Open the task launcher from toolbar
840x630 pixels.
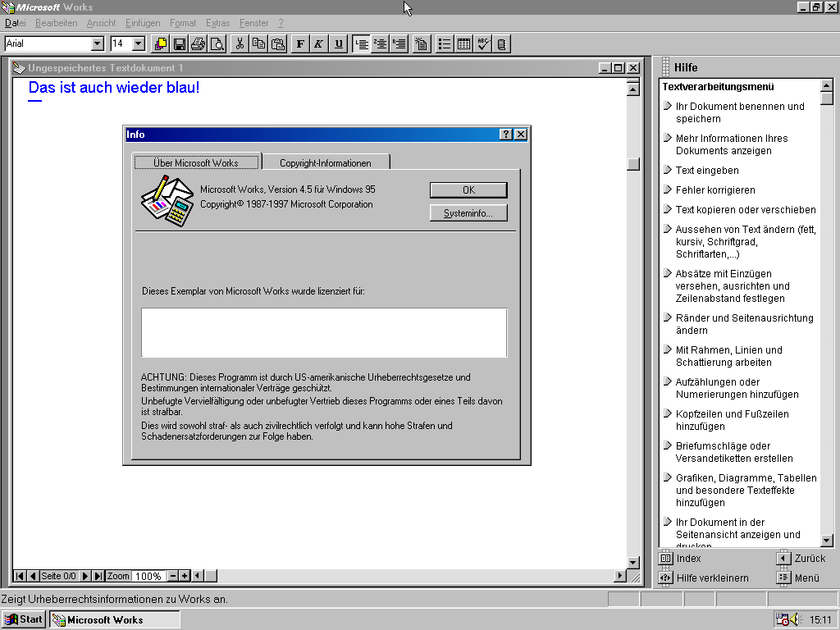coord(160,44)
